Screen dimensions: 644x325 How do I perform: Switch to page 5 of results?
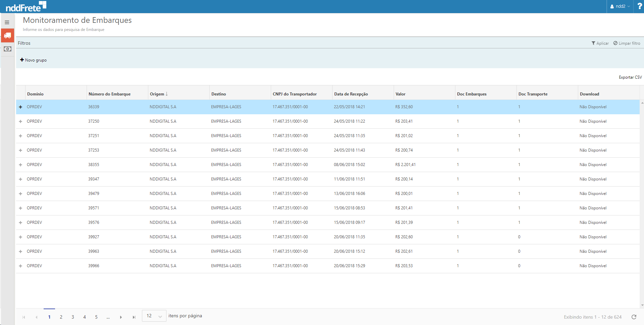click(x=96, y=317)
